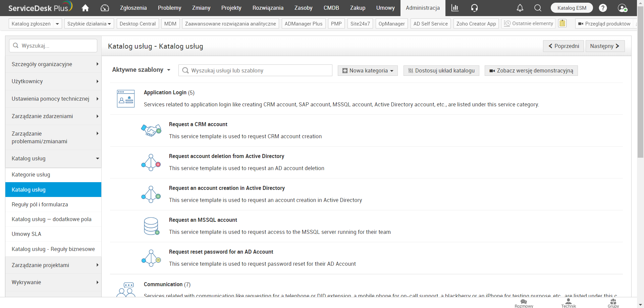Click the Następny button

pos(605,46)
